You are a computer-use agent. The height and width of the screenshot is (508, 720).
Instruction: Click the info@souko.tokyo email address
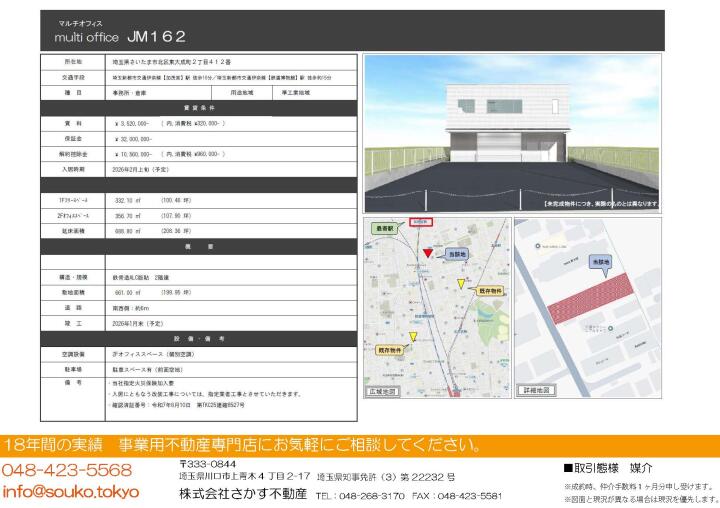pyautogui.click(x=70, y=492)
